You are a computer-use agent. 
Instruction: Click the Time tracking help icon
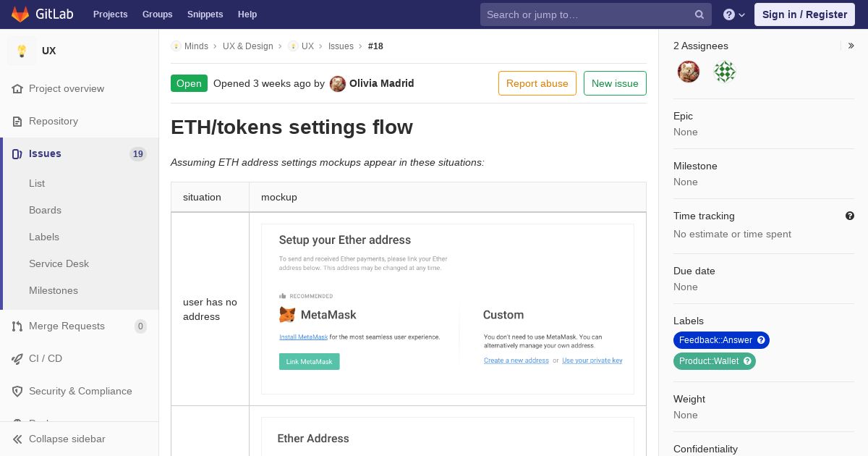click(850, 216)
